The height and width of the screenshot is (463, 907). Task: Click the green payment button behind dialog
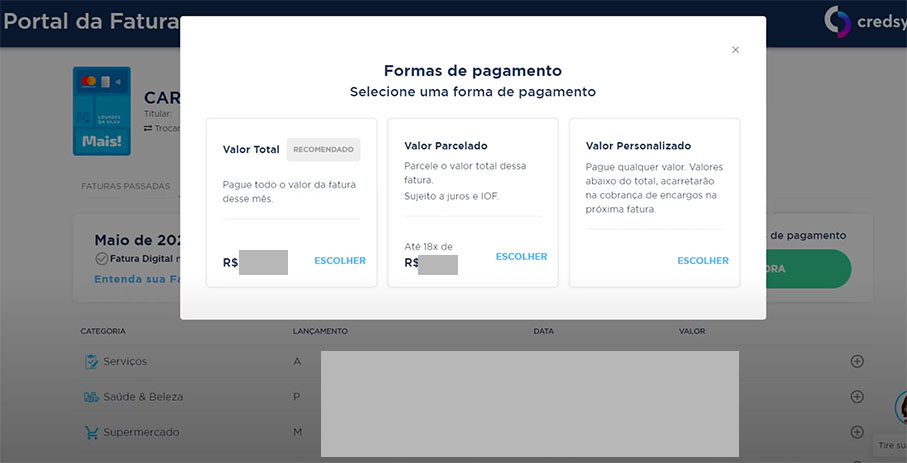click(809, 269)
